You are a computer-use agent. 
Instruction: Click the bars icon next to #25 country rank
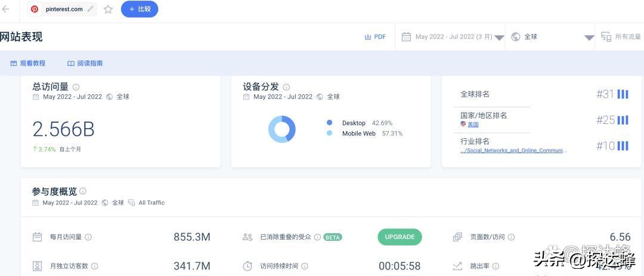coord(623,120)
